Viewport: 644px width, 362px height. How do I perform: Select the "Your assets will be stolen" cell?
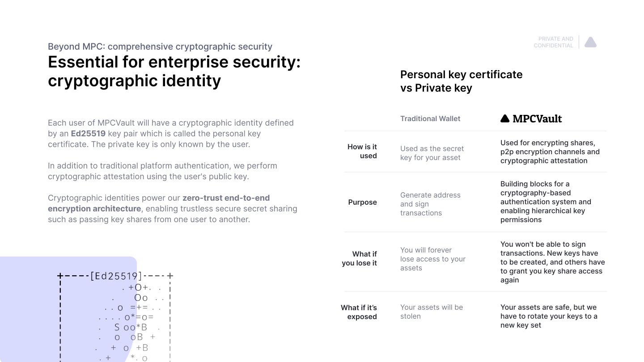(x=432, y=311)
